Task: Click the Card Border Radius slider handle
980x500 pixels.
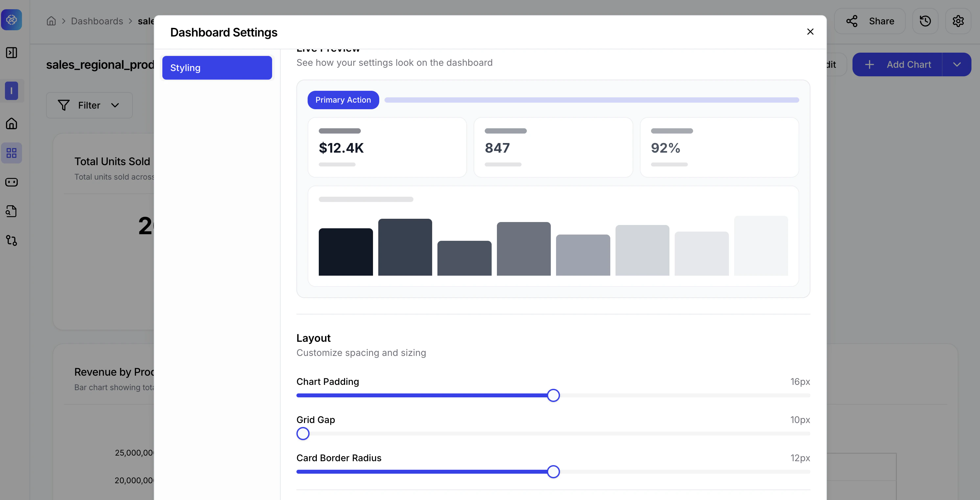Action: 553,471
